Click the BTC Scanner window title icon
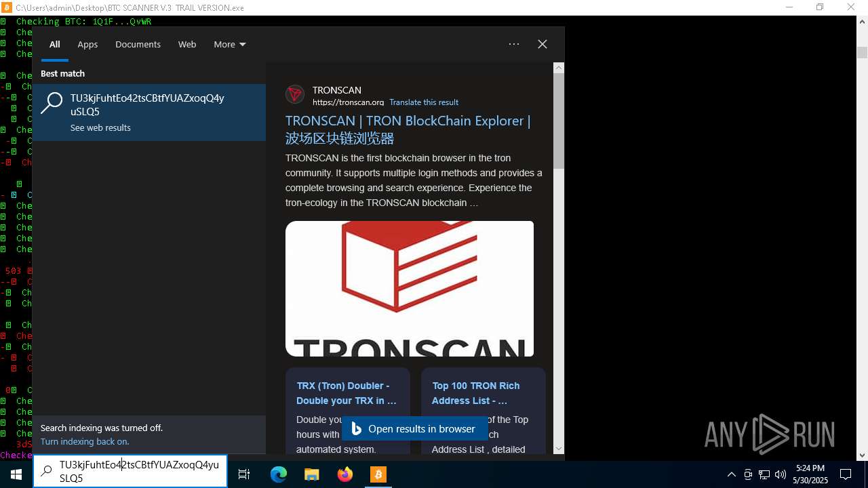Screen dimensions: 868x488 [7, 7]
